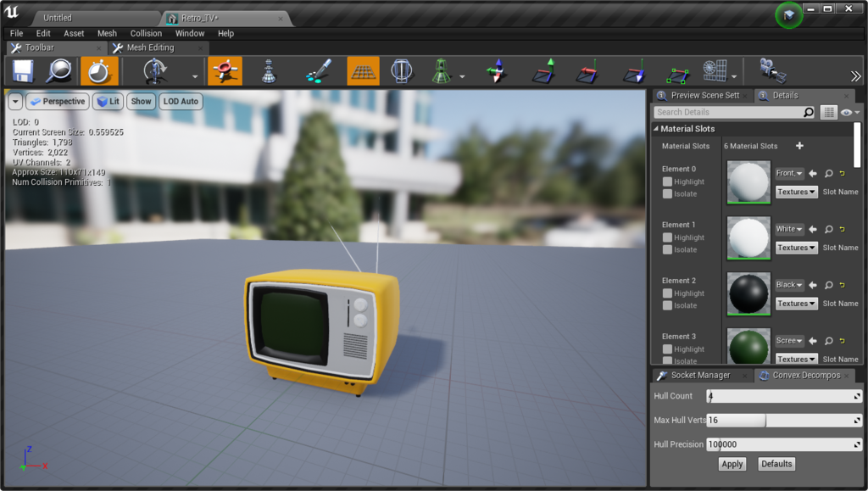Click the Show Pivot axes icon
Screen dimensions: 868x491
(496, 71)
